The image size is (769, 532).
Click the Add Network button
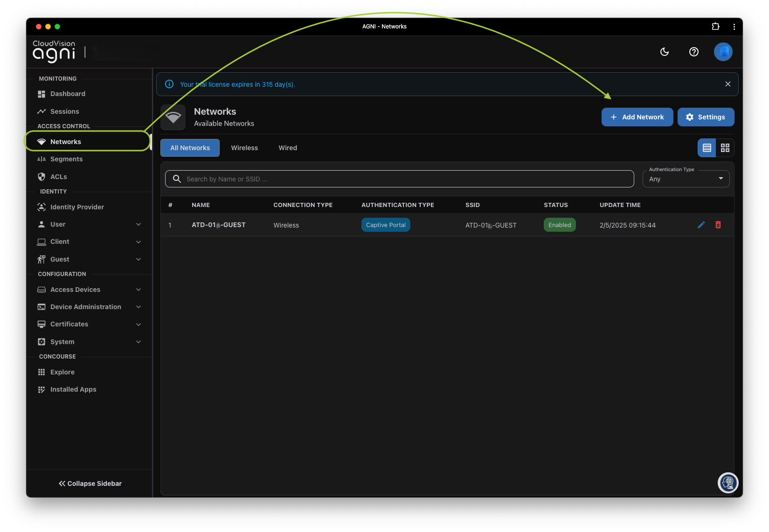637,117
